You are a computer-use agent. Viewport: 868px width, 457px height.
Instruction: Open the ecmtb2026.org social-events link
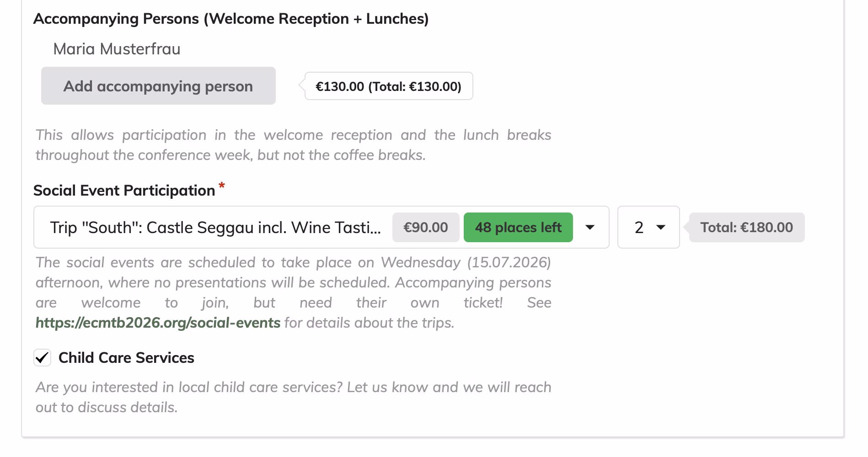point(158,323)
